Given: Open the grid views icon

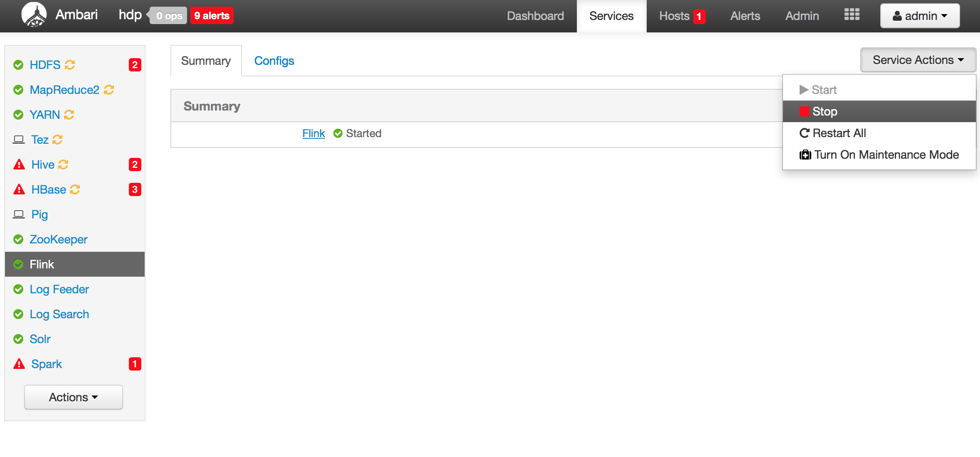Looking at the screenshot, I should point(852,15).
